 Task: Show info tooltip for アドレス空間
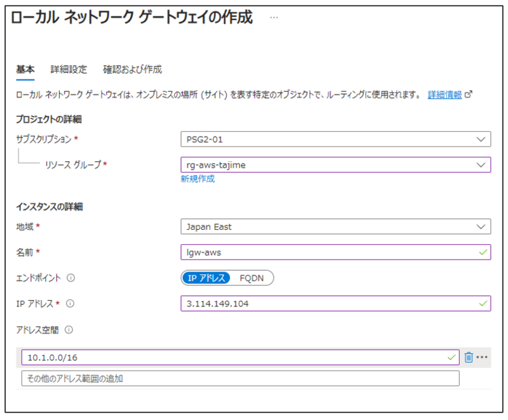coord(69,330)
